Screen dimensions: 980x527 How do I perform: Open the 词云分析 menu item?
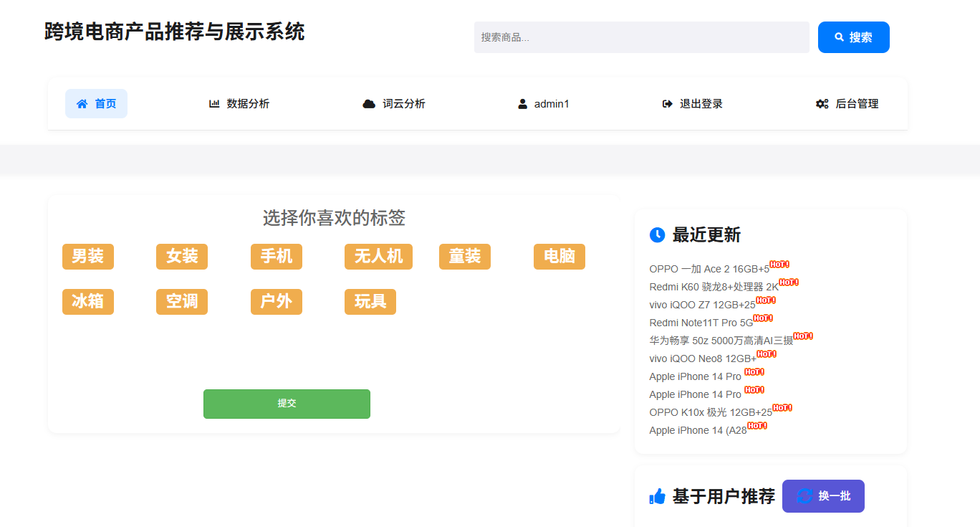[403, 104]
